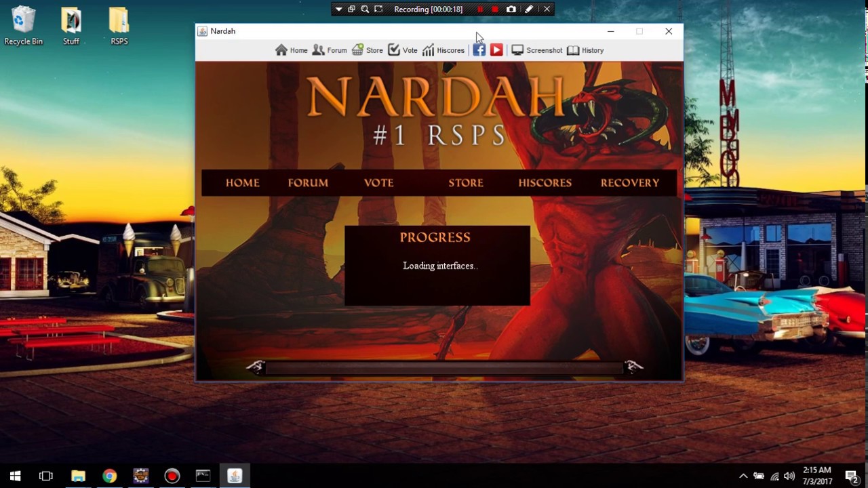Open the clock showing 2:15 AM
The image size is (868, 488).
coord(816,476)
